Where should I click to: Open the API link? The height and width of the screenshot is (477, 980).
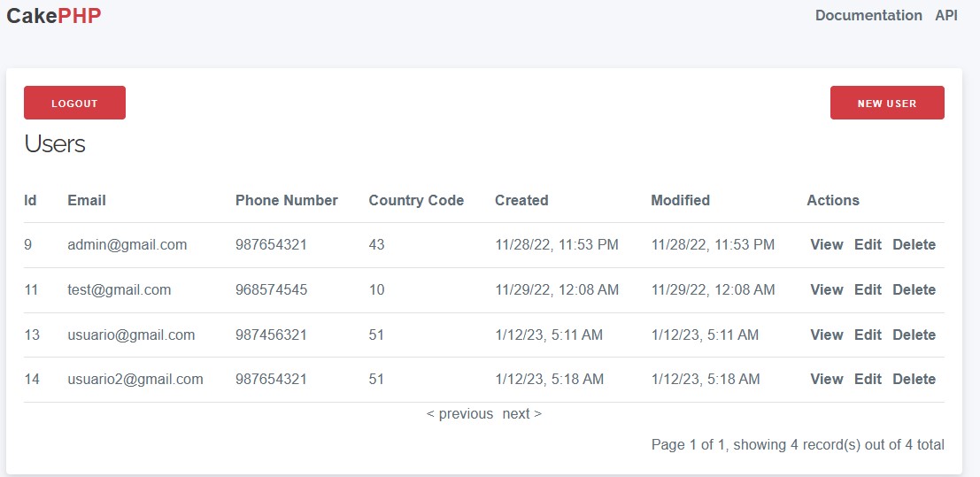pos(945,16)
